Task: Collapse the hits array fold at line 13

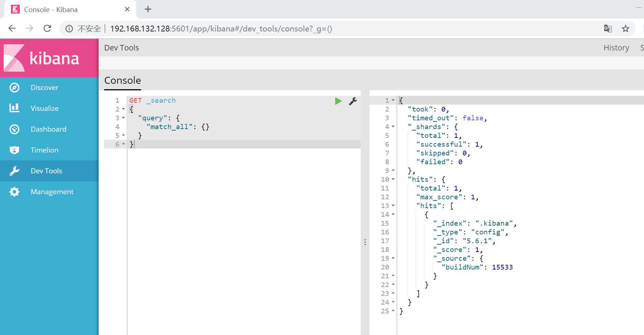Action: point(393,206)
